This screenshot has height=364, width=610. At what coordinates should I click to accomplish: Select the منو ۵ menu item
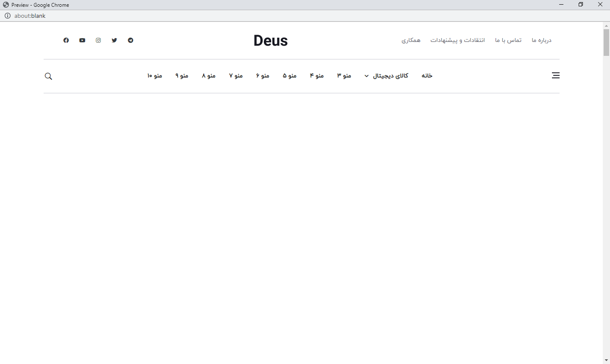(x=290, y=76)
